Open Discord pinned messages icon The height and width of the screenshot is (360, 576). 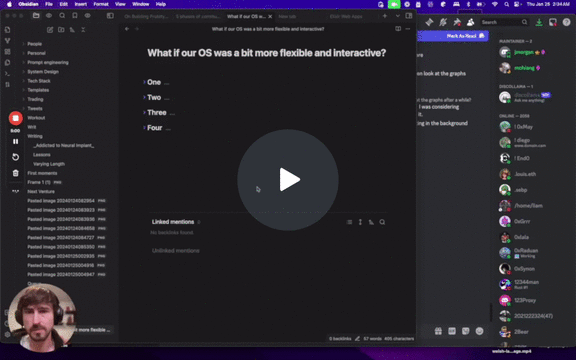click(457, 22)
